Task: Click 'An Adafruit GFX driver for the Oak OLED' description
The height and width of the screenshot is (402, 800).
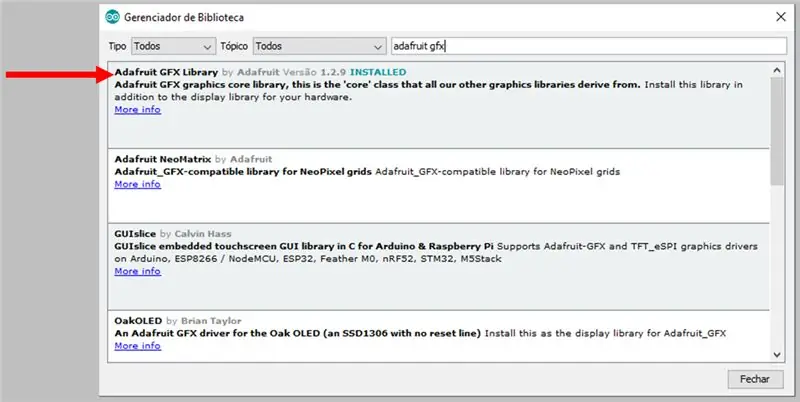Action: pyautogui.click(x=297, y=334)
